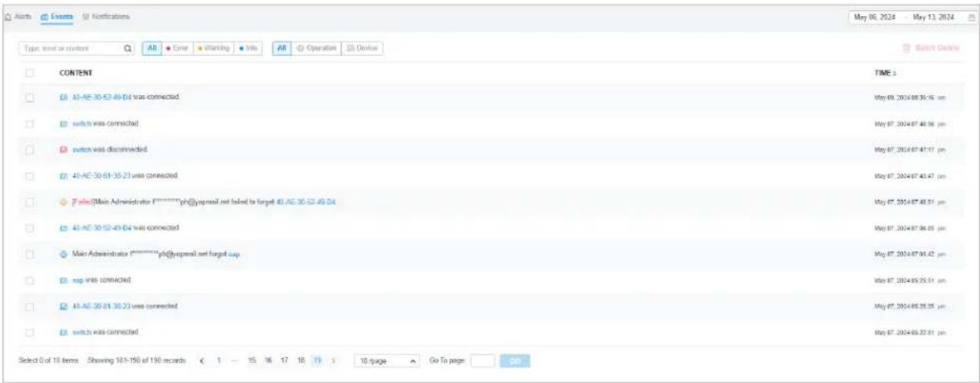Select the All filter beside Operation

(x=280, y=48)
